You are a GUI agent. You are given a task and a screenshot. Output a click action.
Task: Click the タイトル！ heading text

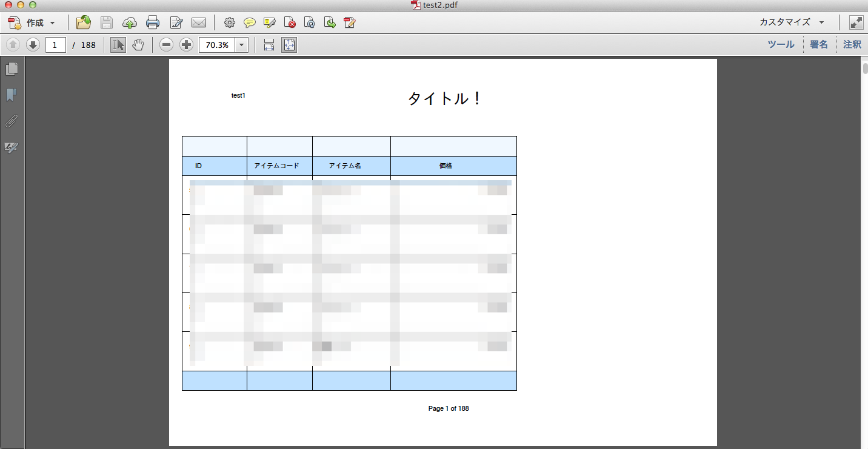tap(446, 98)
